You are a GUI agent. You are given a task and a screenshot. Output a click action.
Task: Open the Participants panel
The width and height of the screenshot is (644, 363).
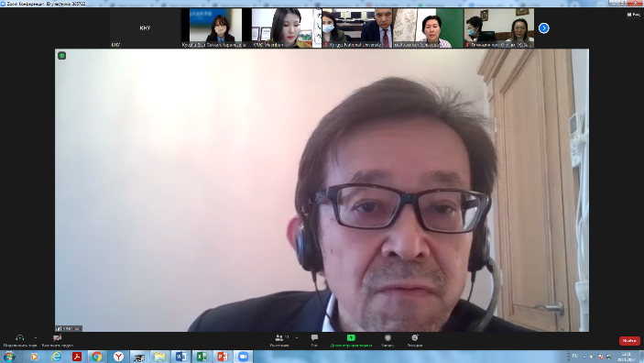coord(280,340)
